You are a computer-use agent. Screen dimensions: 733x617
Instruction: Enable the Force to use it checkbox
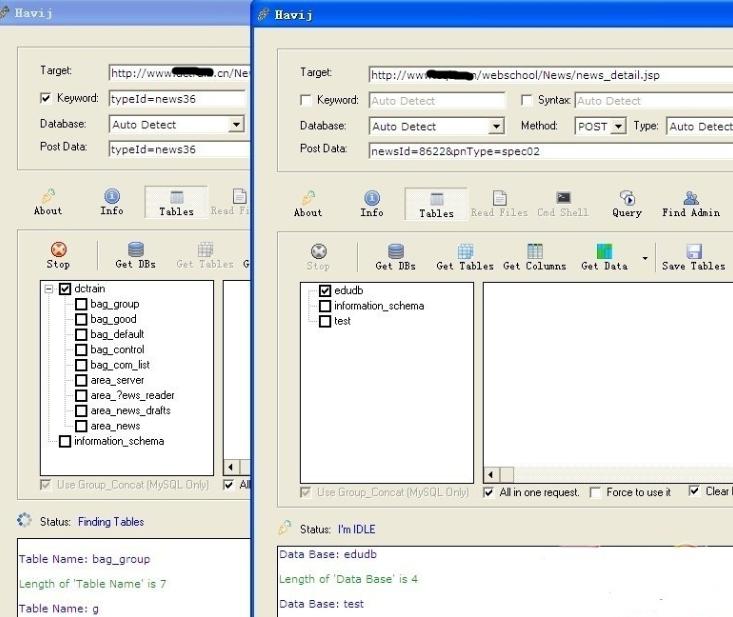pyautogui.click(x=595, y=493)
